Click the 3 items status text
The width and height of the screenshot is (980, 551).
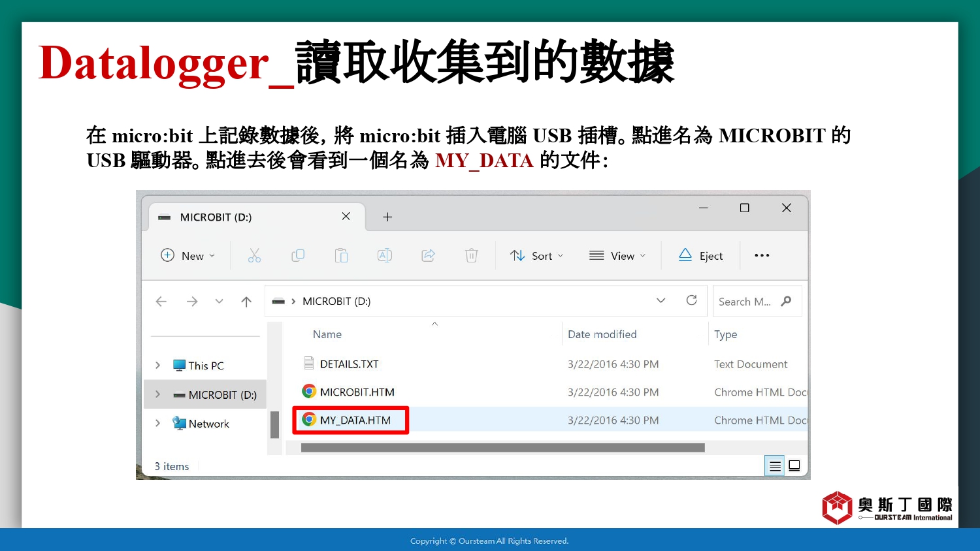coord(171,466)
